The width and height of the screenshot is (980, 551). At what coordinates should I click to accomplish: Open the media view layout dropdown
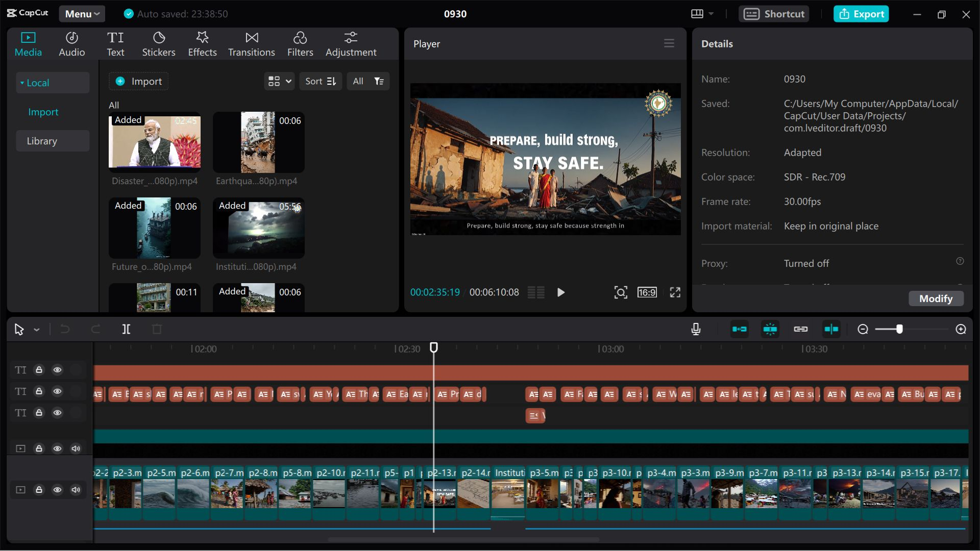pos(279,81)
